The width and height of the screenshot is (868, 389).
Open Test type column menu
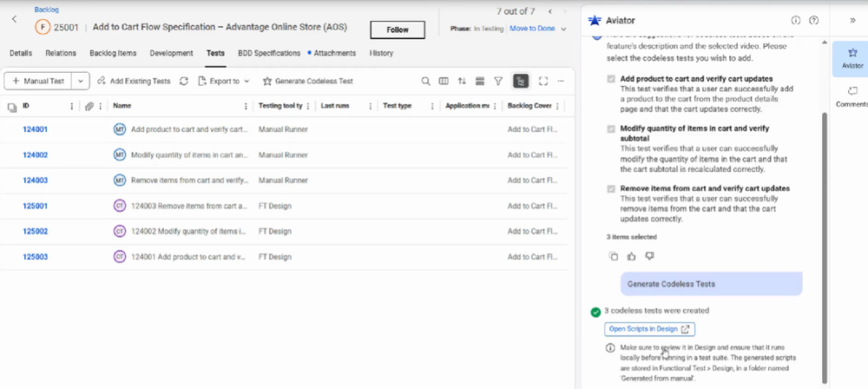coord(432,107)
